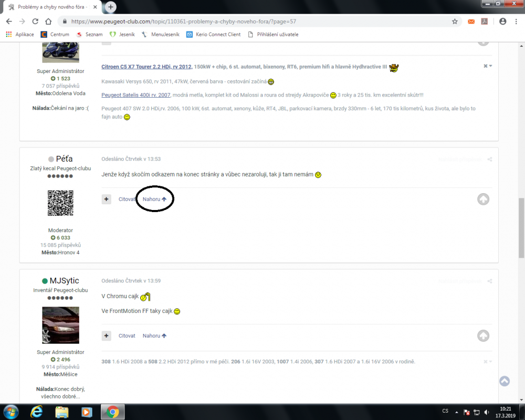Close the Problémy a chyby nového fóra tab
This screenshot has height=420, width=525.
[x=96, y=7]
